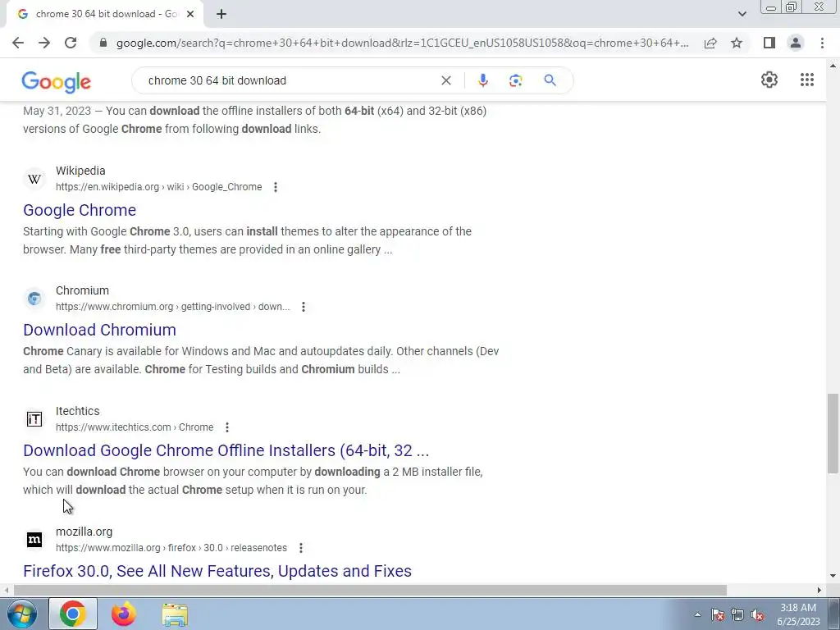The height and width of the screenshot is (630, 840).
Task: Open network status tray icon
Action: click(x=737, y=614)
